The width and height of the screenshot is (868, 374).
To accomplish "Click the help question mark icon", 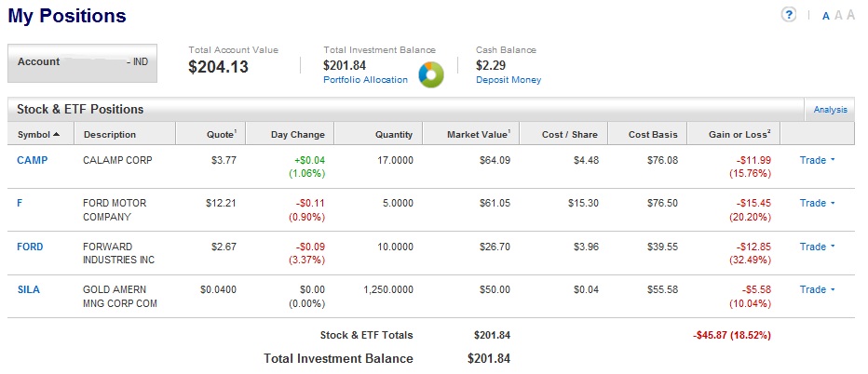I will (789, 15).
